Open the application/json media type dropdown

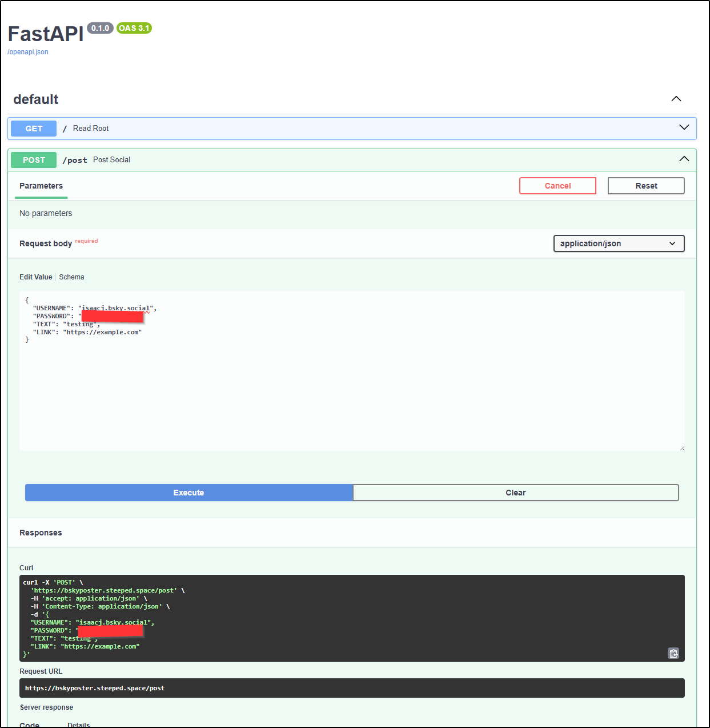[619, 243]
